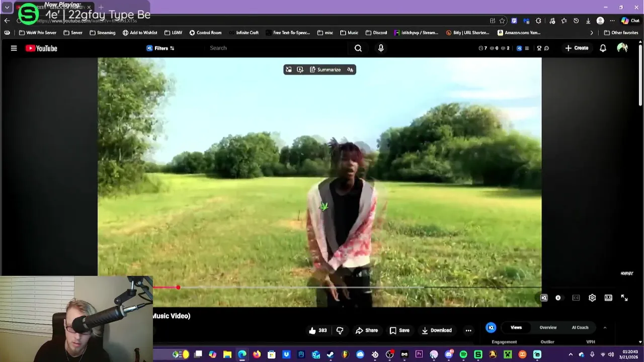This screenshot has width=644, height=362.
Task: Click the screenshot icon left of Summarize
Action: pyautogui.click(x=288, y=70)
